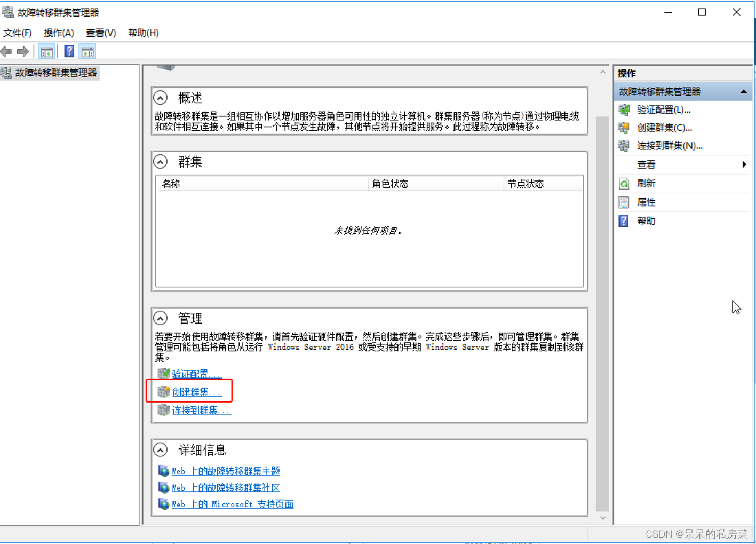Click the 创建群集(C) icon in actions pane

point(624,128)
